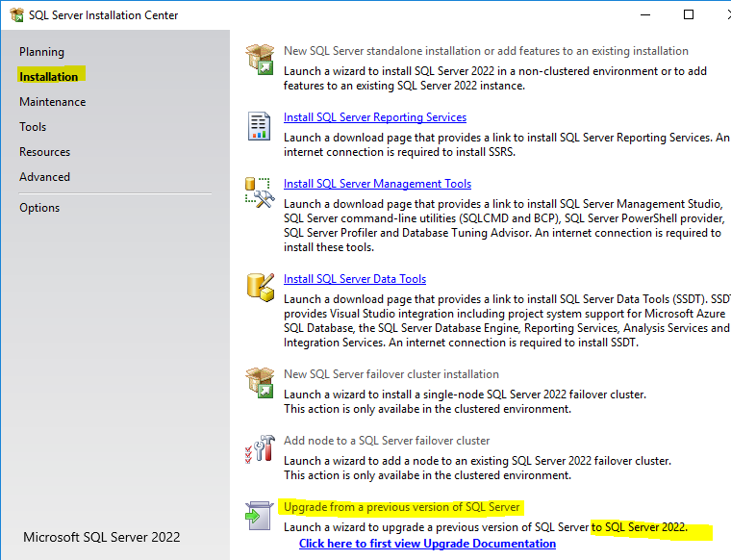Open Install SQL Server Data Tools link
This screenshot has width=731, height=560.
pyautogui.click(x=355, y=279)
